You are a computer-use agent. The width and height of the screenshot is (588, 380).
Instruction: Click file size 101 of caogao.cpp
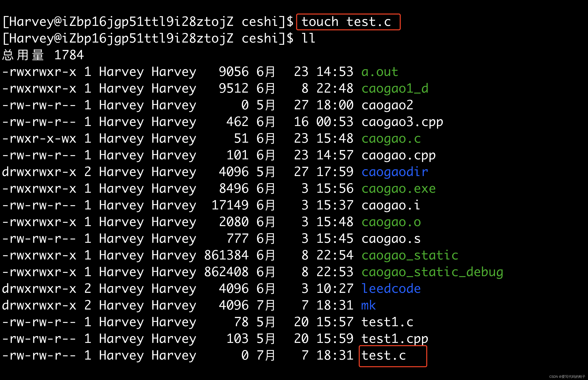[x=237, y=155]
